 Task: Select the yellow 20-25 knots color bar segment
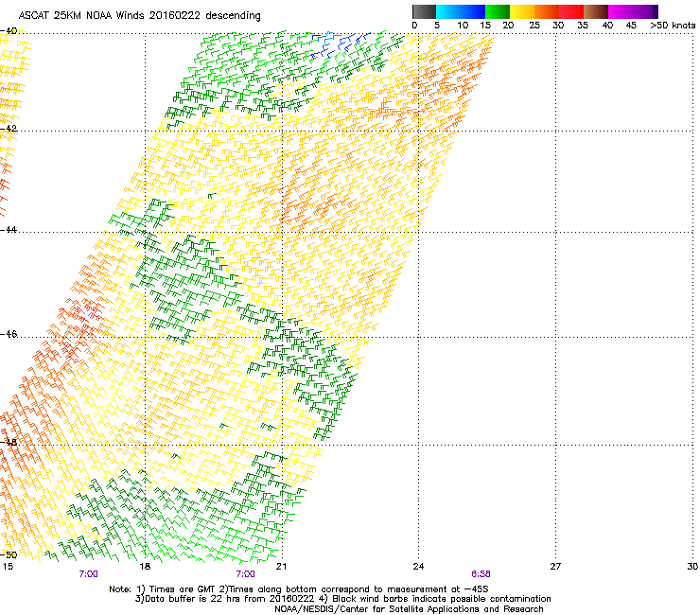point(522,11)
